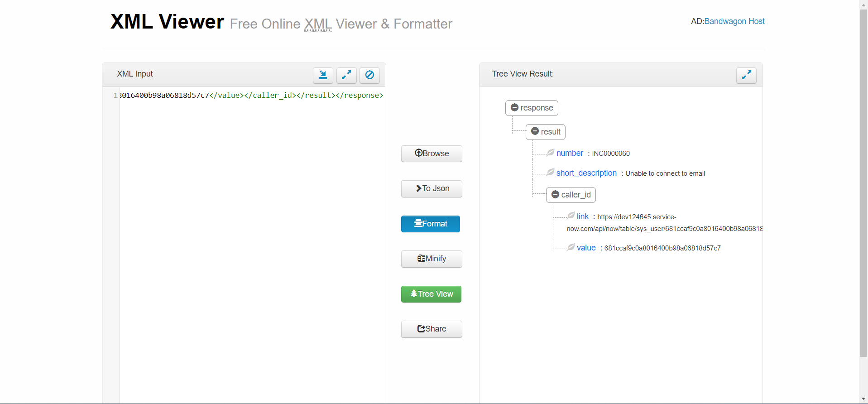
Task: Click the green Tree View button
Action: (x=431, y=294)
